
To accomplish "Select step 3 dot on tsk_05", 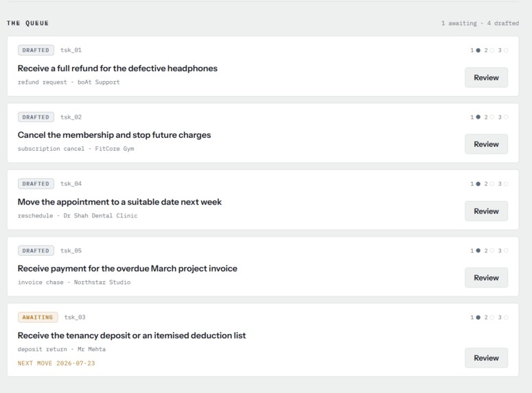I will click(x=506, y=250).
